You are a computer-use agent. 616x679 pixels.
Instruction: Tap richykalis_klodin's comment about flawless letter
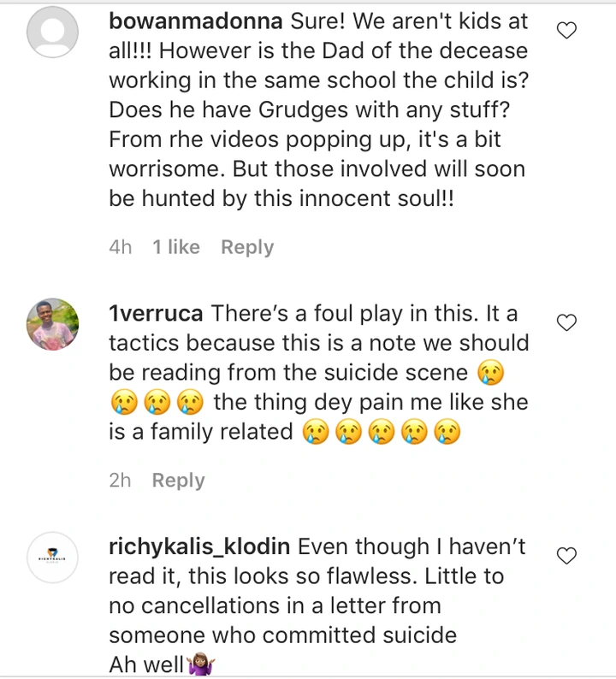point(317,591)
